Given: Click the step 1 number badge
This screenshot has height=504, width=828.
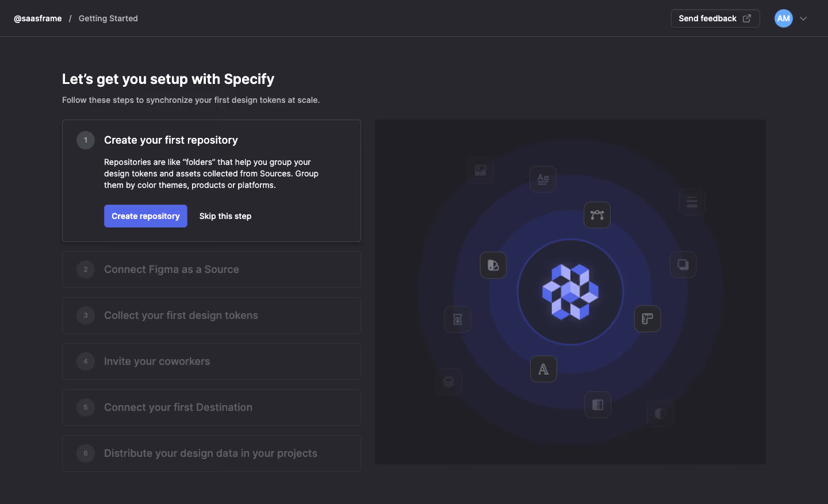Looking at the screenshot, I should tap(86, 140).
